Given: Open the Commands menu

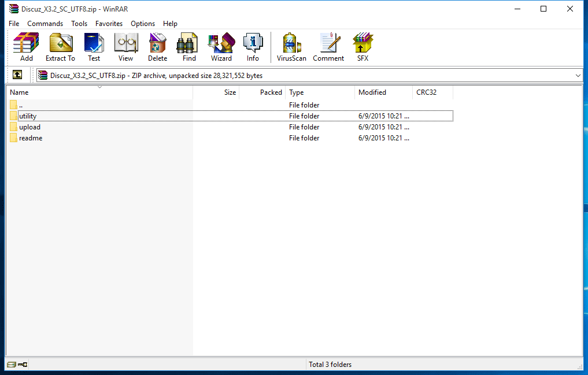Looking at the screenshot, I should tap(45, 23).
